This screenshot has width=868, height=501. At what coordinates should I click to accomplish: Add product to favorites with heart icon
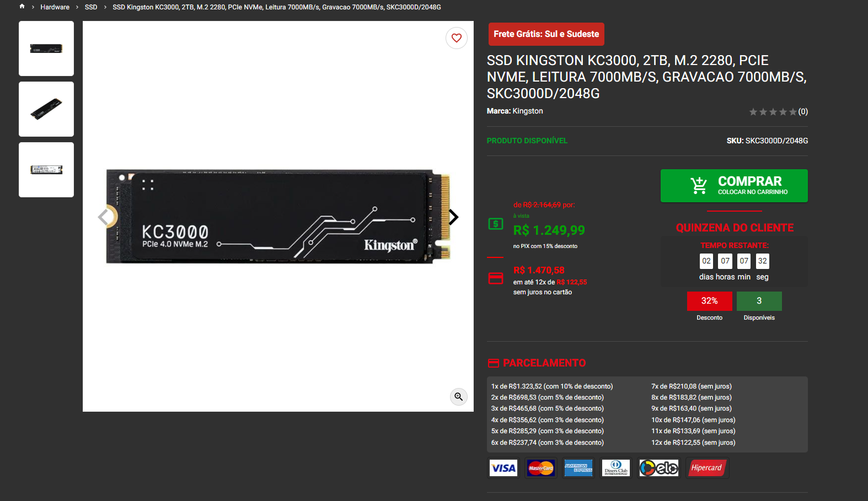[457, 38]
